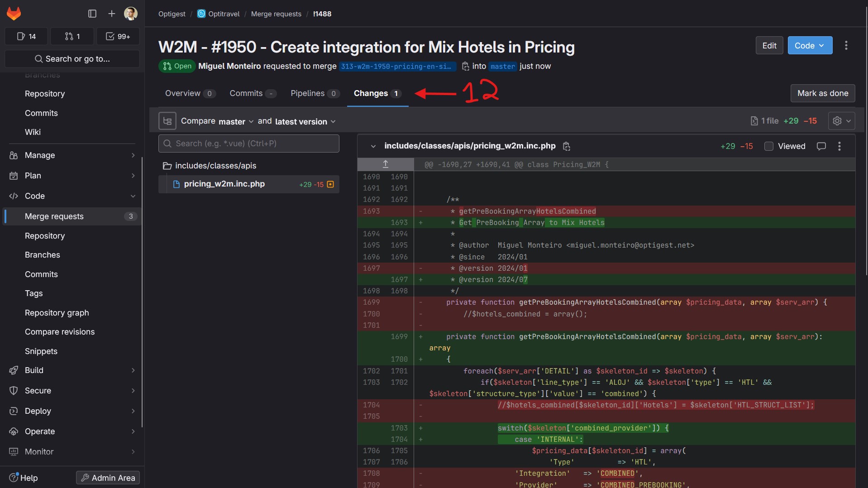Toggle the sidebar collapse icon
This screenshot has width=868, height=488.
92,14
